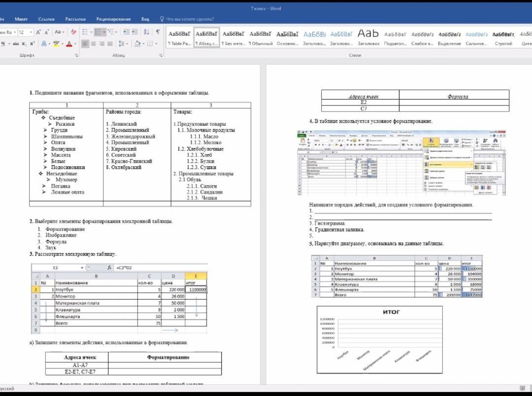Click the Increase indent icon

(135, 32)
